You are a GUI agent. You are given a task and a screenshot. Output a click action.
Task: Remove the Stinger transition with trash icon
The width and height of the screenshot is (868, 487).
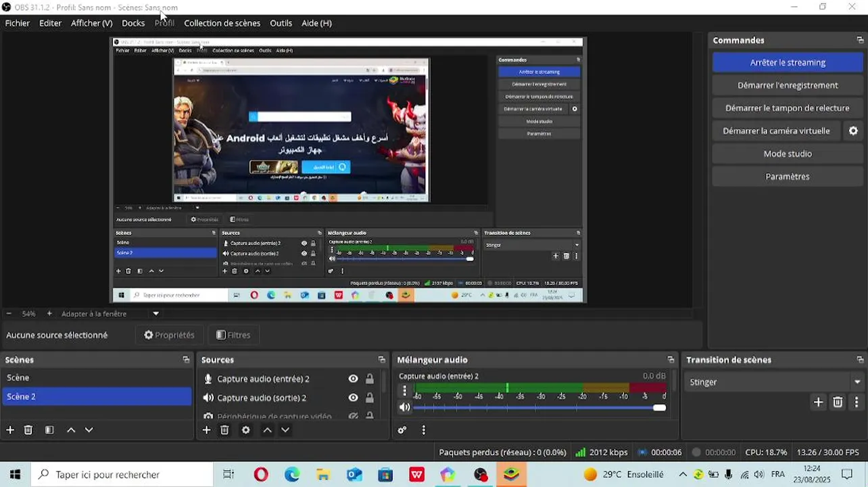pos(838,402)
